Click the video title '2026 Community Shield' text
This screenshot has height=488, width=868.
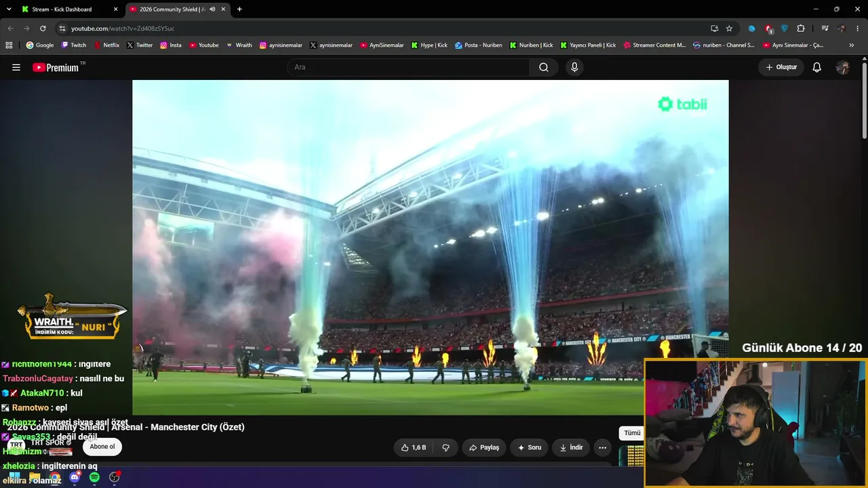[x=55, y=427]
